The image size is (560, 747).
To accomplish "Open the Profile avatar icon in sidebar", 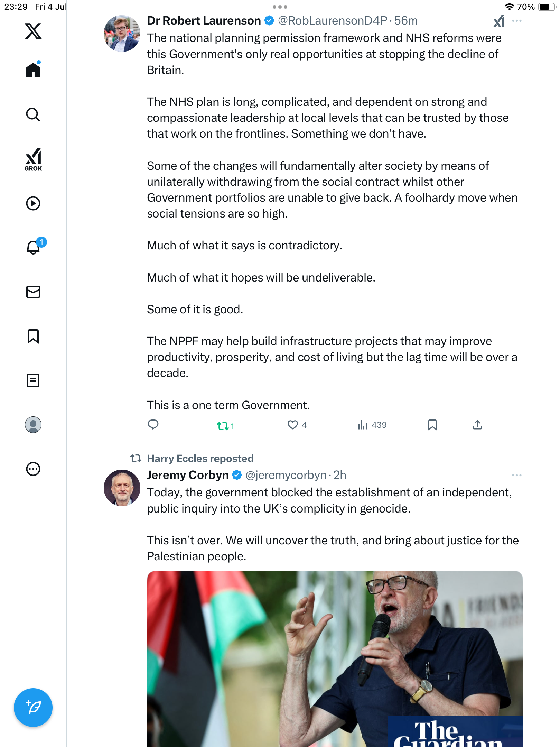I will point(33,425).
